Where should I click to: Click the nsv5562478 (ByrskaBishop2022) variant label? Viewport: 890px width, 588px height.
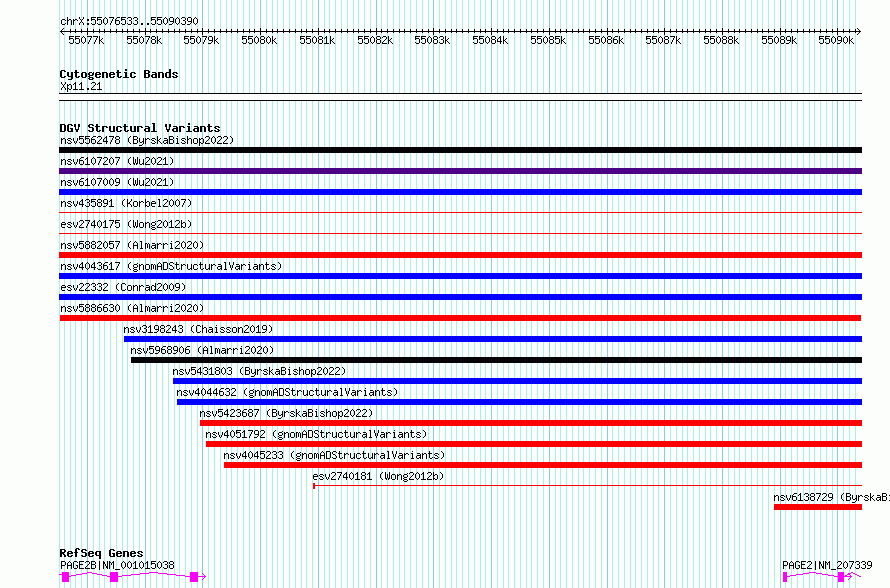coord(147,140)
